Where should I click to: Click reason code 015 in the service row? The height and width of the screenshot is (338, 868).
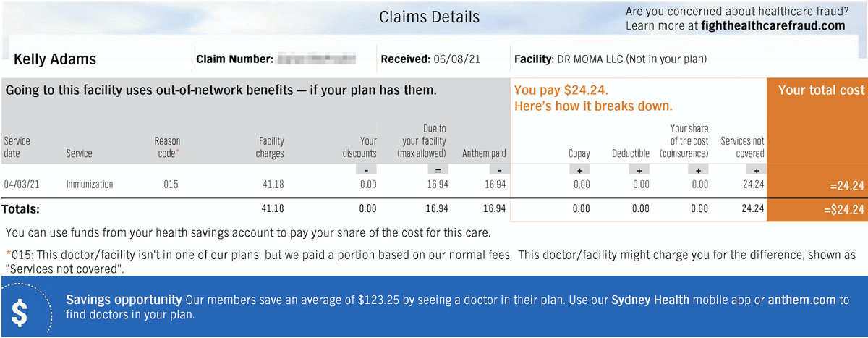(171, 185)
